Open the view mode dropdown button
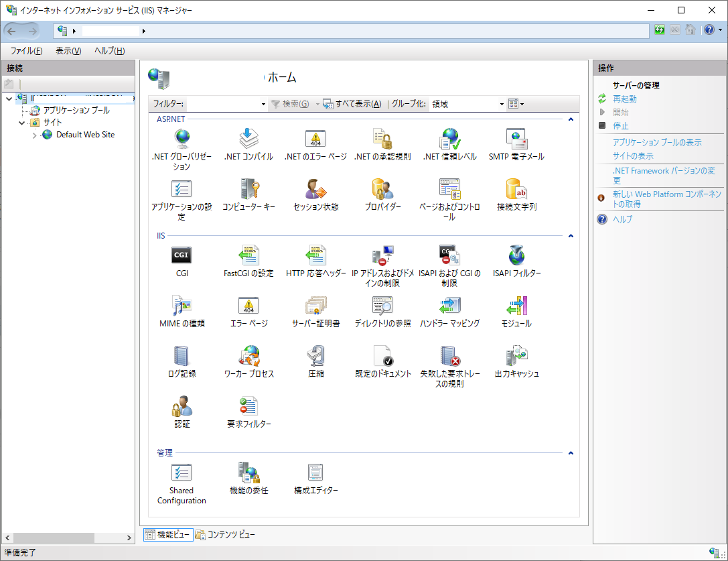This screenshot has width=728, height=561. (516, 104)
